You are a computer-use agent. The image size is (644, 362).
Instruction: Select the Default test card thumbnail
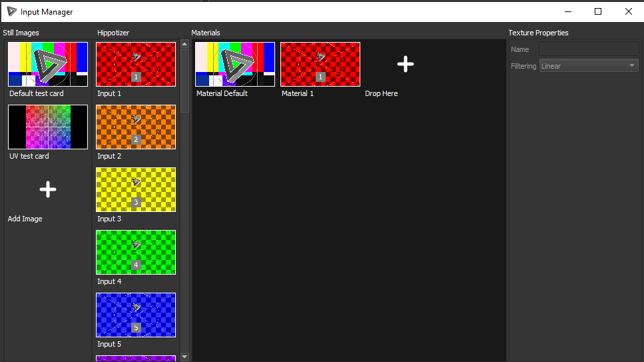pos(48,64)
